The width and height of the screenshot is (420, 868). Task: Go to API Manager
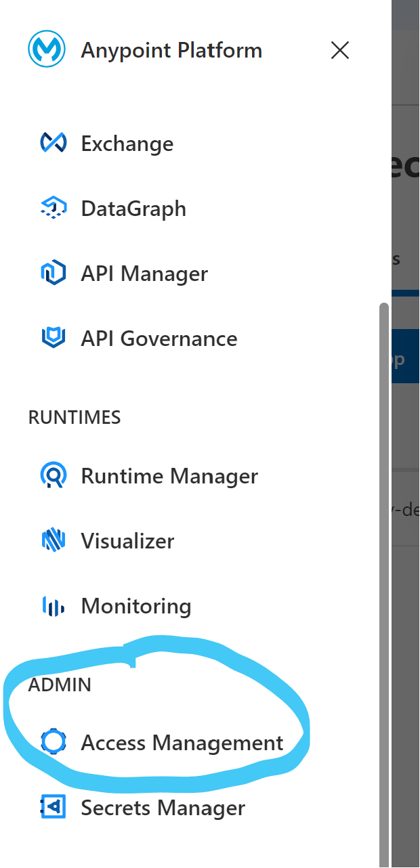coord(144,274)
